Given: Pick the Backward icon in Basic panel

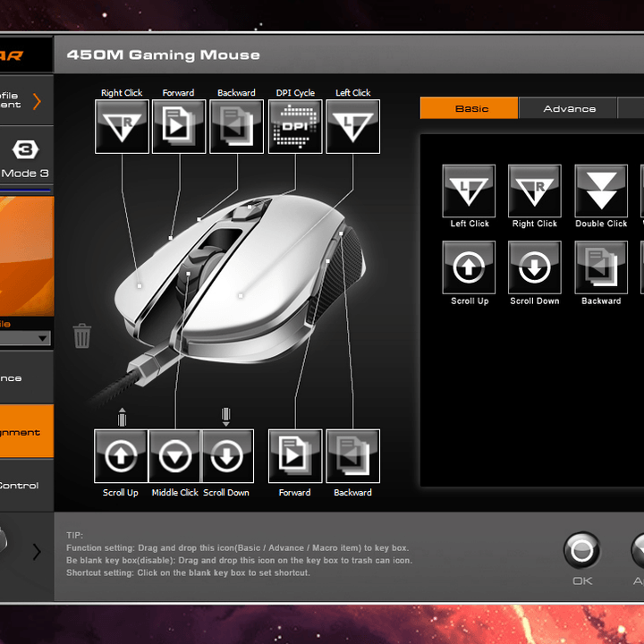Looking at the screenshot, I should pos(601,267).
